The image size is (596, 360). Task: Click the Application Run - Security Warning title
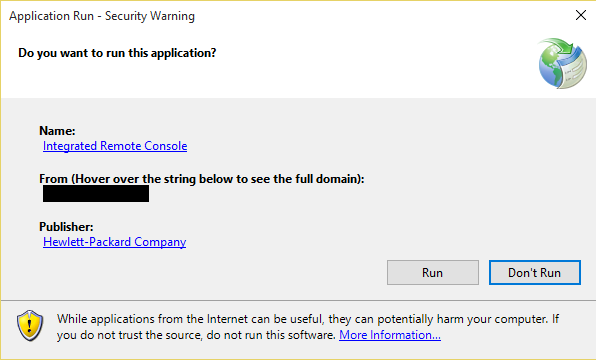tap(102, 16)
